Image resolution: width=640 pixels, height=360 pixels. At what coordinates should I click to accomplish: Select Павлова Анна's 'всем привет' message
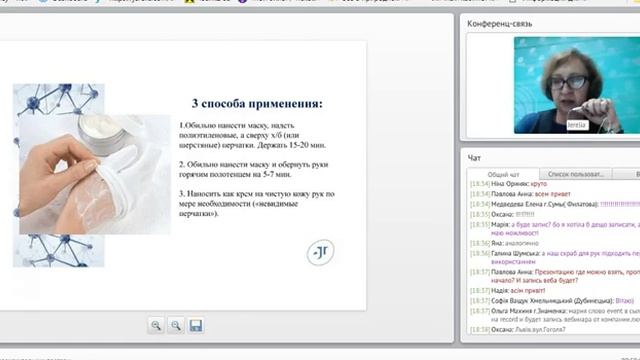pos(520,194)
